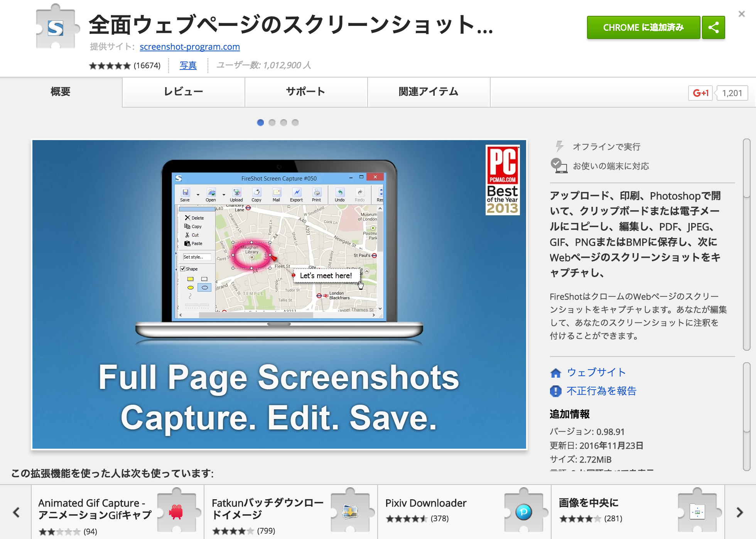This screenshot has width=756, height=539.
Task: Open the screenshot-program.com link
Action: point(189,47)
